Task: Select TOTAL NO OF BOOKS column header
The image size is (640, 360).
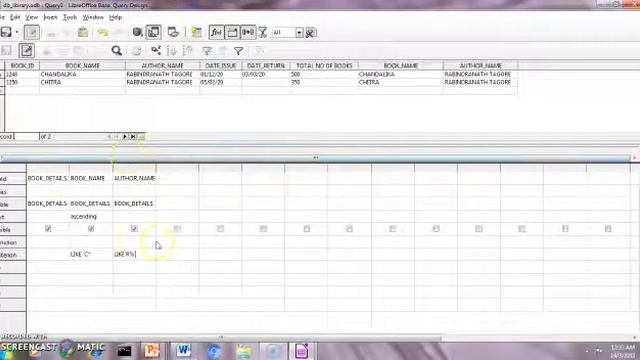Action: (x=324, y=65)
